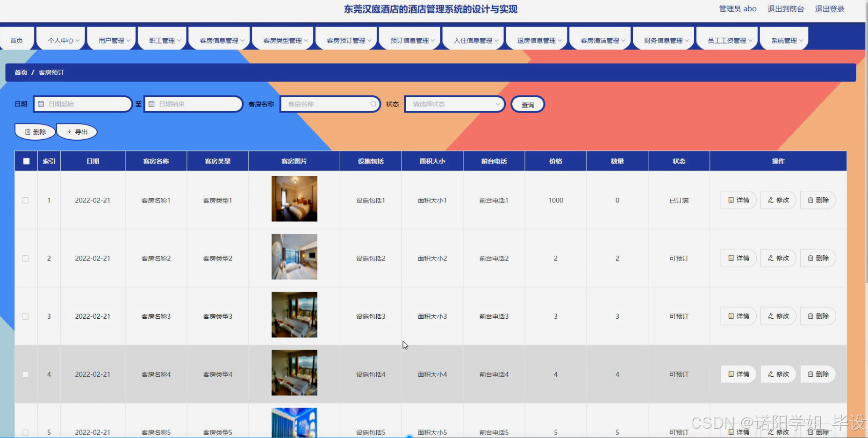Click the 客房名称 column header
Viewport: 868px width, 438px height.
tap(156, 161)
